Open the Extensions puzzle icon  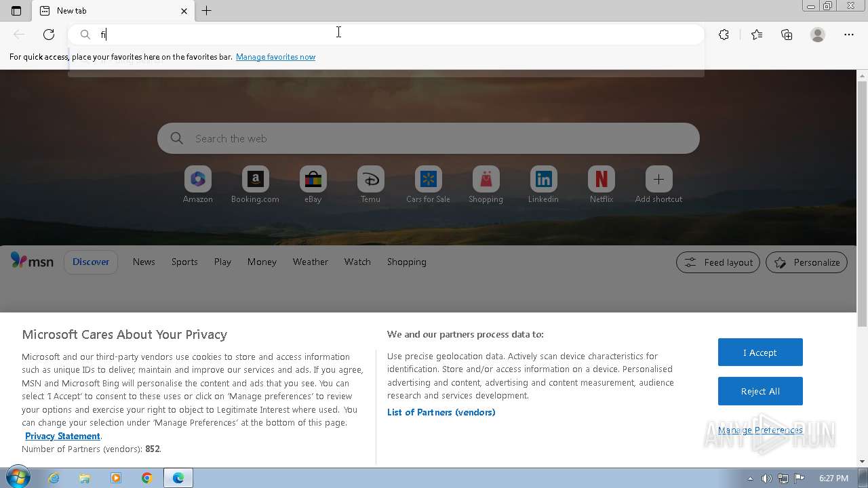[x=724, y=35]
